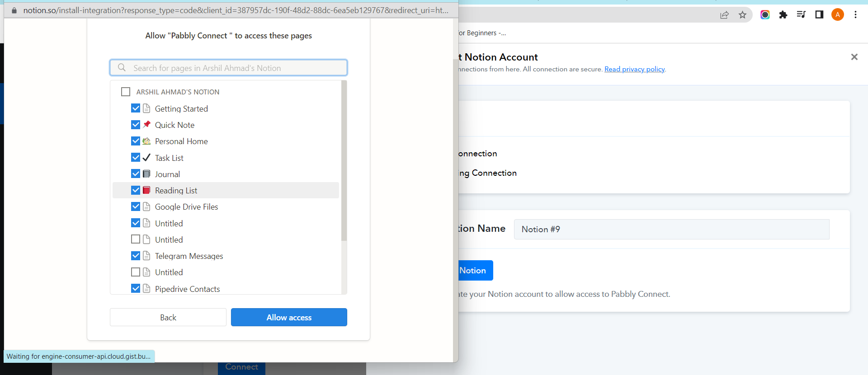Screen dimensions: 868x375
Task: Go Back in the Notion authorization popup
Action: [168, 317]
